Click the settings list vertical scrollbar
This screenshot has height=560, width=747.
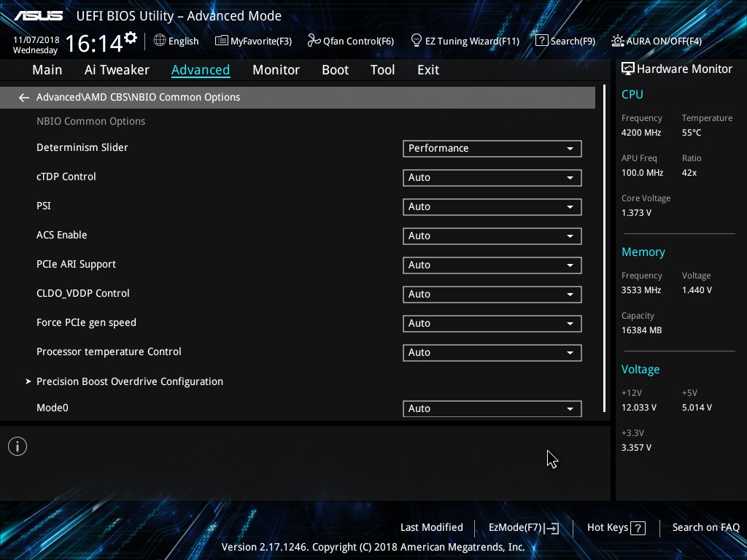click(604, 249)
